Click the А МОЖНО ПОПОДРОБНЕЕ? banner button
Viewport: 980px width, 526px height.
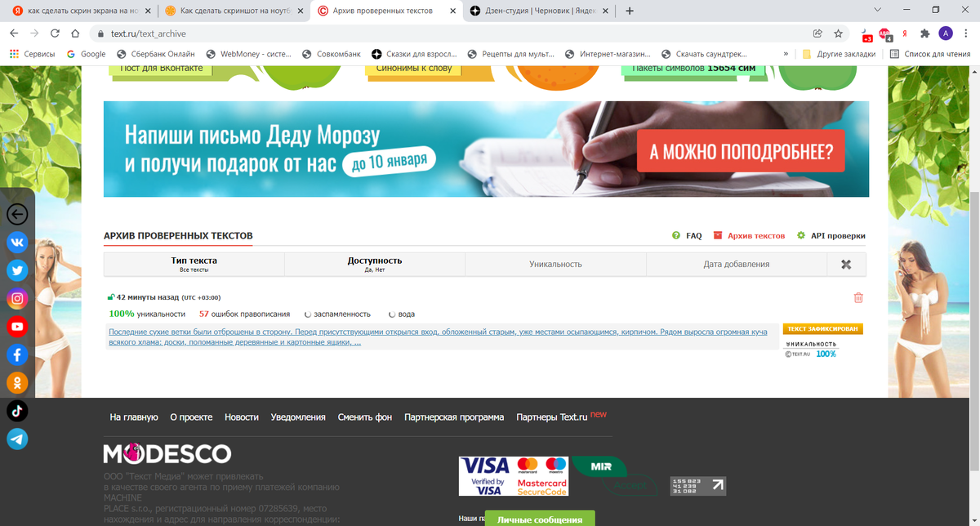(x=741, y=152)
